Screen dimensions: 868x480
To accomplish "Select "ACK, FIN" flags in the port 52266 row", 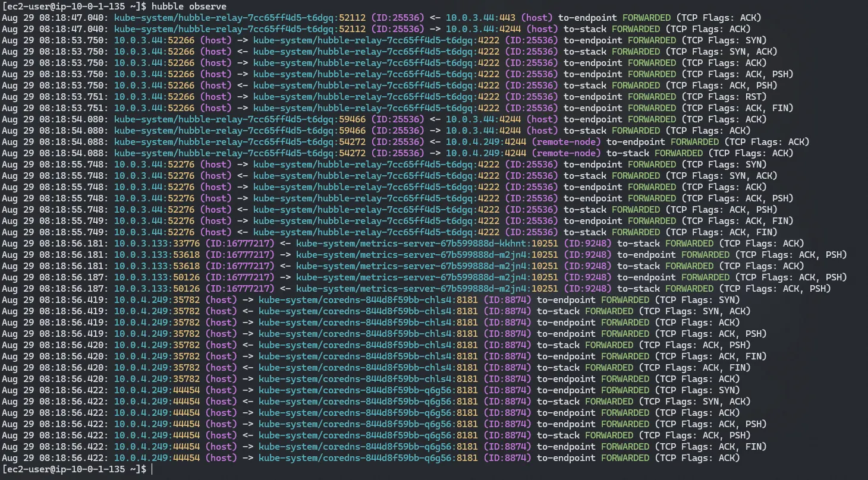I will [x=766, y=108].
